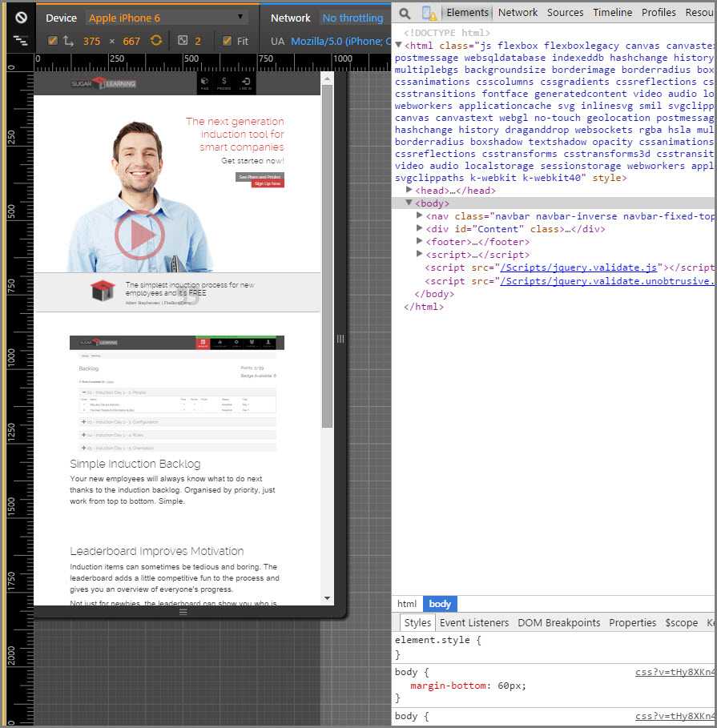Click the orange rotate screen icon
This screenshot has width=717, height=728.
(x=156, y=41)
